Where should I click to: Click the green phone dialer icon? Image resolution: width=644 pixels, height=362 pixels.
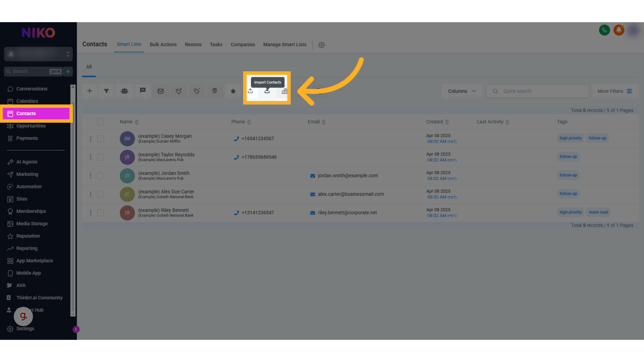(x=604, y=30)
